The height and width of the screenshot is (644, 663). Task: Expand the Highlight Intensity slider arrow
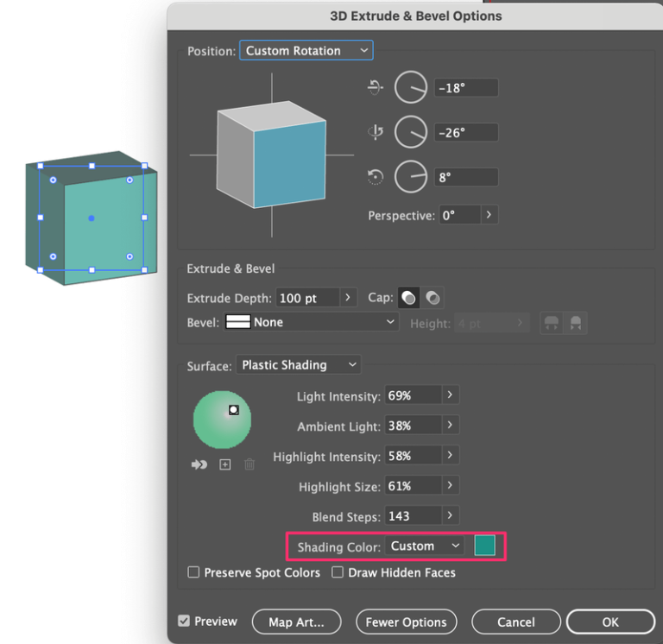coord(451,456)
